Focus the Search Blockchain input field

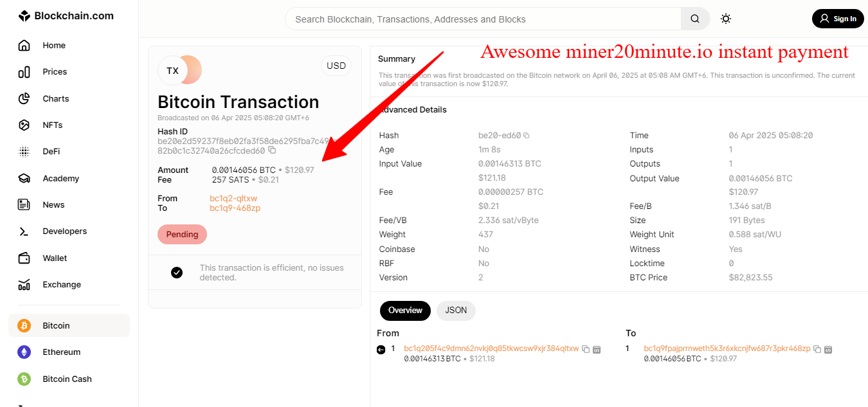point(483,19)
